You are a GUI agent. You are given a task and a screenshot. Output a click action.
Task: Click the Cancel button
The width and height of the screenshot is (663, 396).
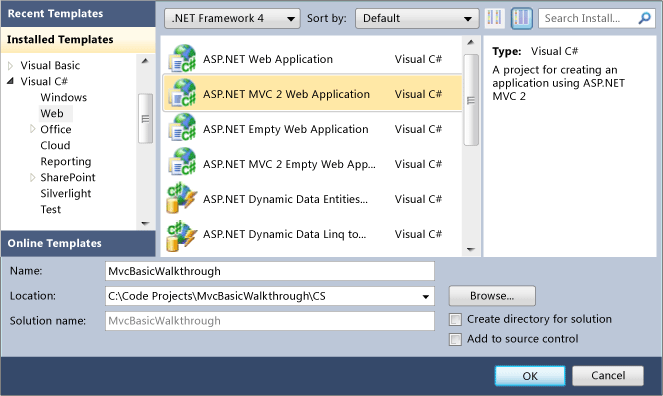[608, 376]
